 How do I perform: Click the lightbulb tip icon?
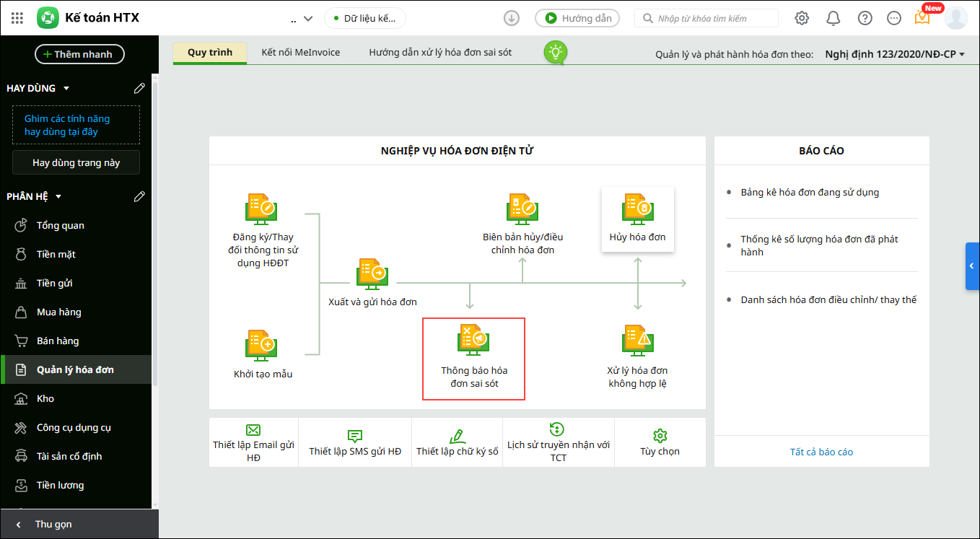click(x=555, y=52)
